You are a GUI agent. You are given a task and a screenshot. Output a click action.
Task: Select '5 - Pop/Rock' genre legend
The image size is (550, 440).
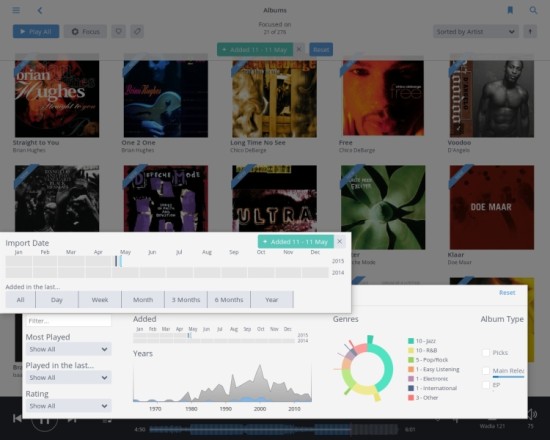click(428, 360)
